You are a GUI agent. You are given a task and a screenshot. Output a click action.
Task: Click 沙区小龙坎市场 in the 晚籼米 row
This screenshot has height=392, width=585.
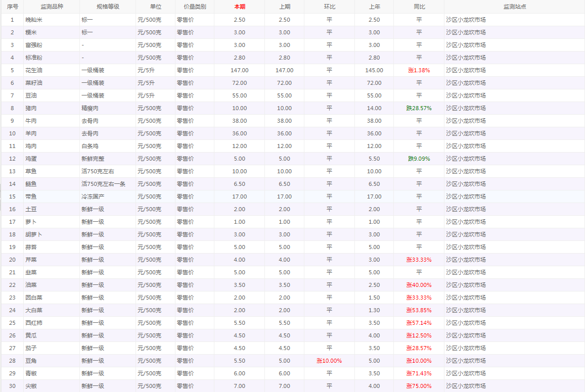(x=466, y=20)
